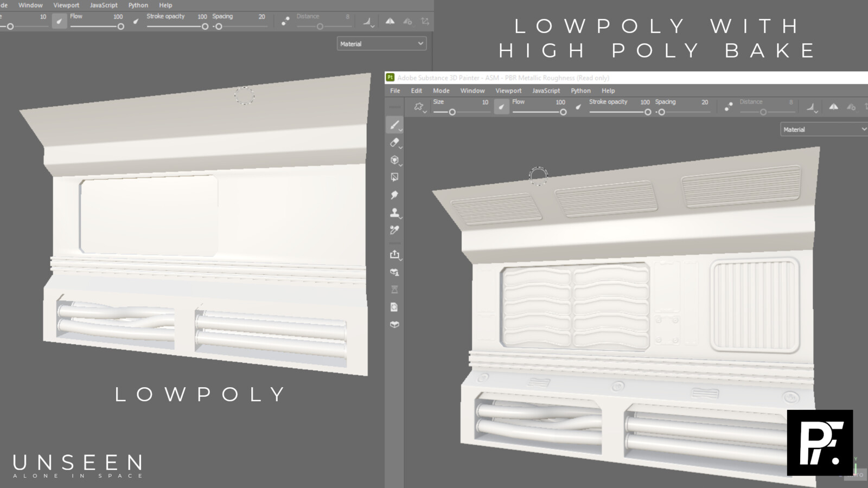
Task: Select the Smudge tool in right window
Action: point(394,195)
